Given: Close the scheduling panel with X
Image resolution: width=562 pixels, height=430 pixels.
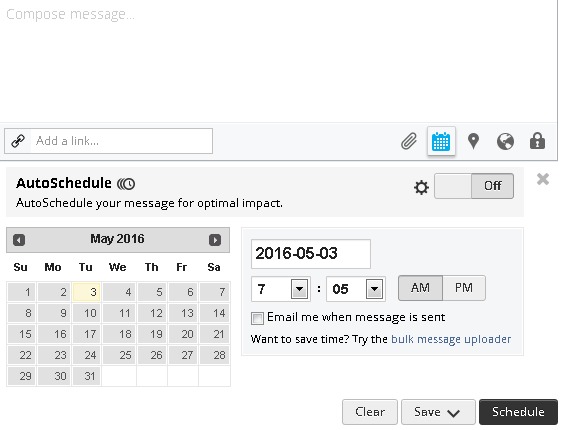Looking at the screenshot, I should pyautogui.click(x=543, y=179).
